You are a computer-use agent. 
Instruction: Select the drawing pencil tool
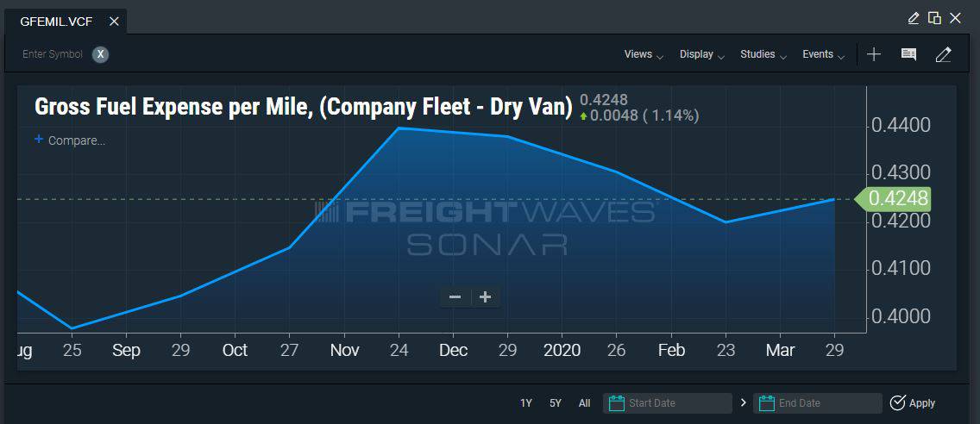[x=943, y=54]
